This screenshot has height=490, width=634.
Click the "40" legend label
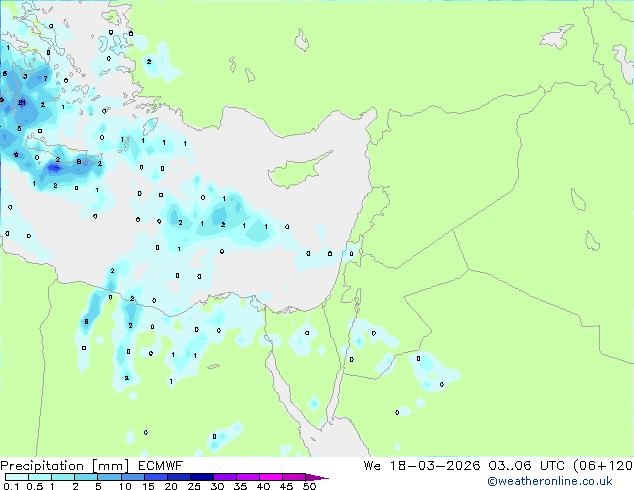pos(263,486)
